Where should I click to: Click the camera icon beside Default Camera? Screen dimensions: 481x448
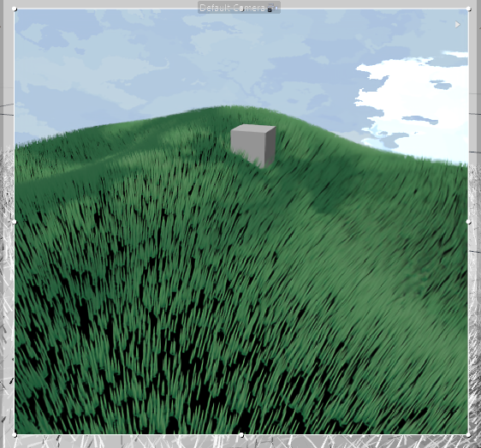click(272, 8)
